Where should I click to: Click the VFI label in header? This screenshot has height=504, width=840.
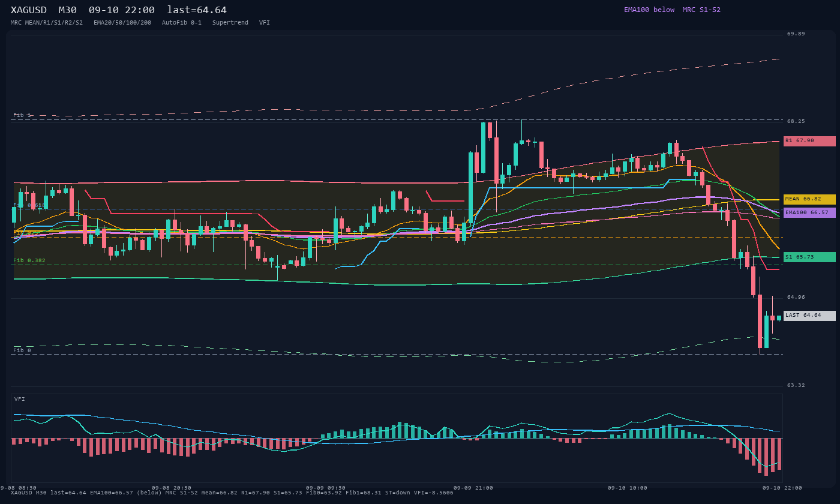pos(265,22)
